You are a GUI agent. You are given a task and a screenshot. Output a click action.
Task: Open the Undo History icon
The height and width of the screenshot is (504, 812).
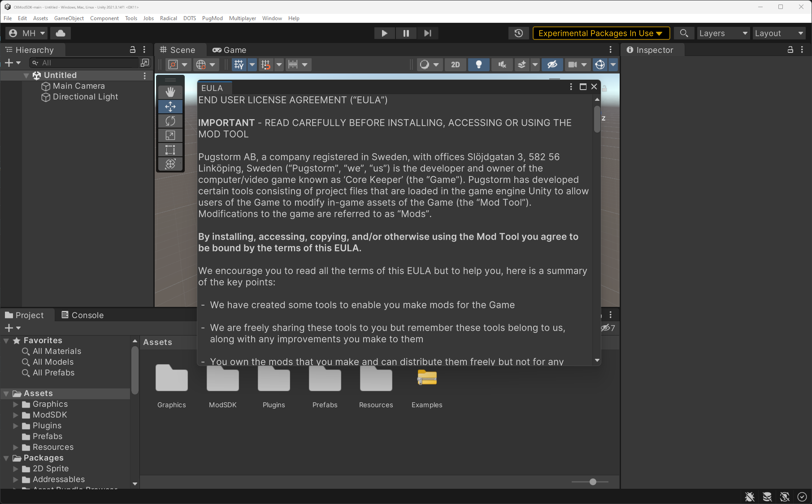[519, 33]
